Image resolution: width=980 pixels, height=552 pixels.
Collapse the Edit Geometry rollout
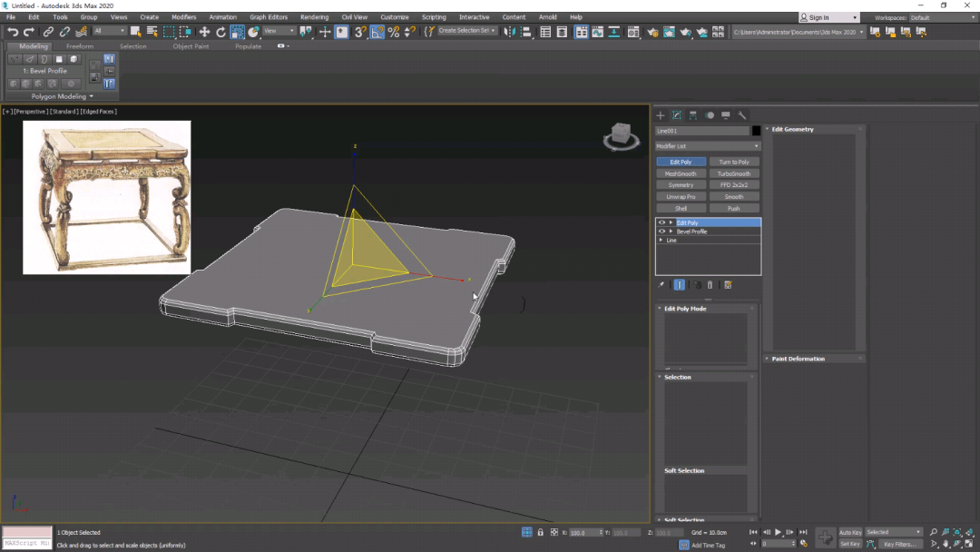pos(792,129)
